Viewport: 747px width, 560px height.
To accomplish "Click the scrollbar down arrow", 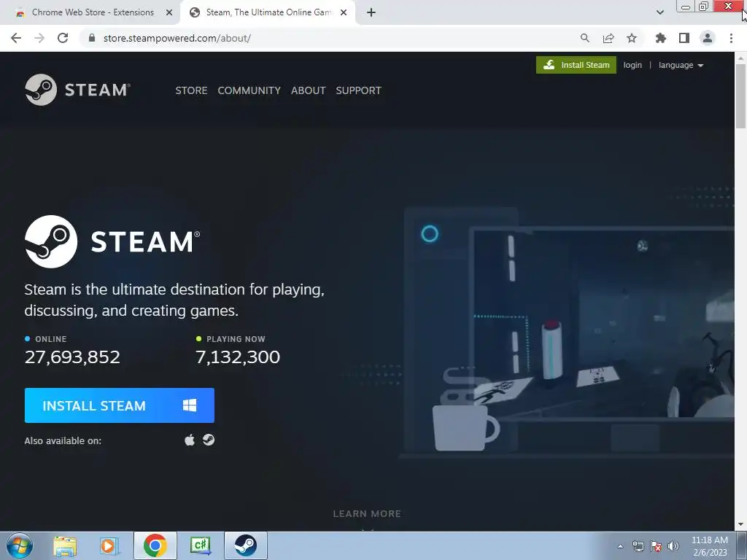I will [x=740, y=525].
